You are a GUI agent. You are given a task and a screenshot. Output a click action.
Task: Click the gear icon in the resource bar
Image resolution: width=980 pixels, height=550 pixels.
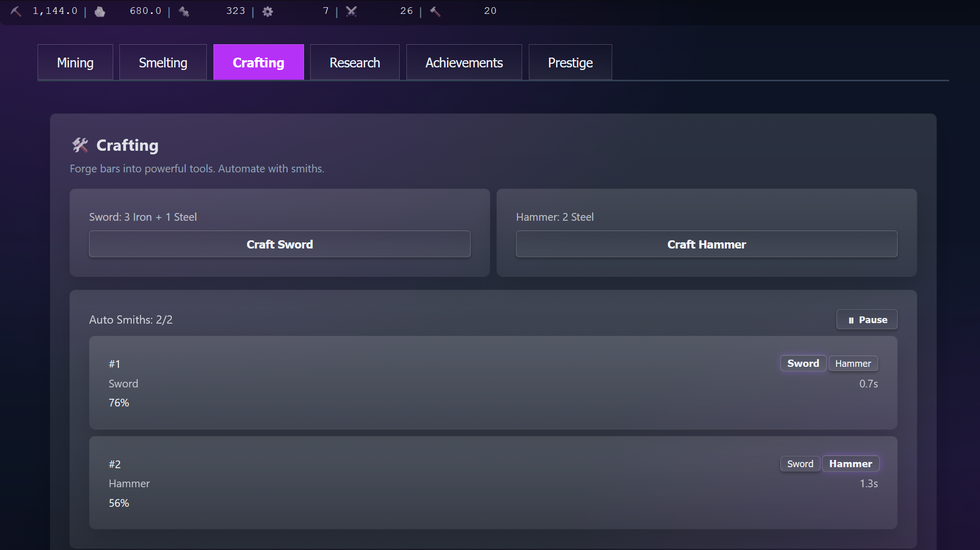(268, 11)
